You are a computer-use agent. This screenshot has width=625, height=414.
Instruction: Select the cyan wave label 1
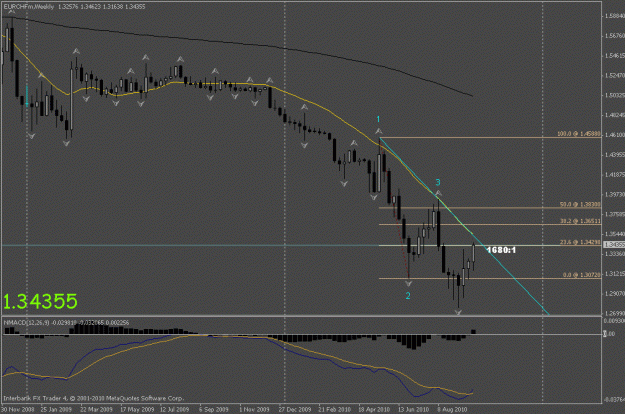pyautogui.click(x=378, y=119)
